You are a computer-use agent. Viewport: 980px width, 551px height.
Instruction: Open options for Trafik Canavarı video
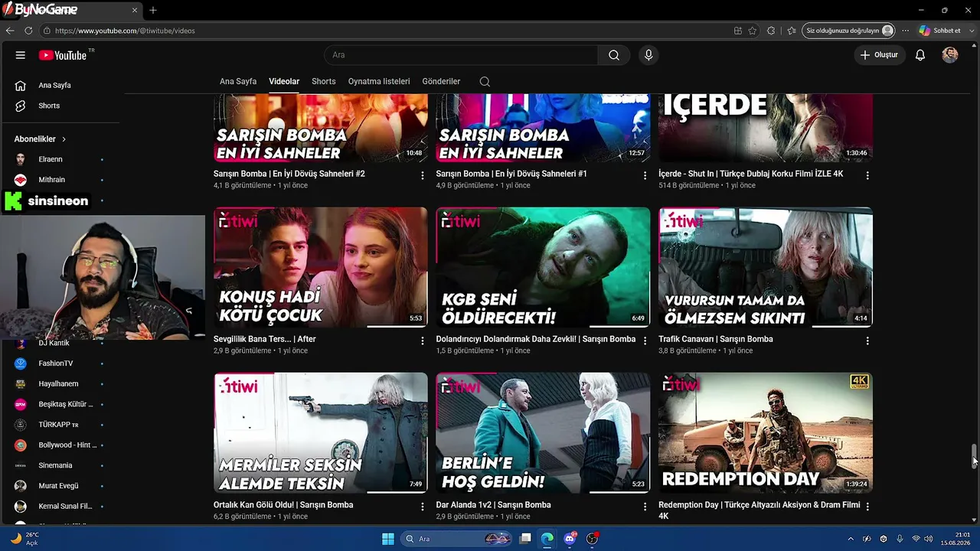point(867,341)
